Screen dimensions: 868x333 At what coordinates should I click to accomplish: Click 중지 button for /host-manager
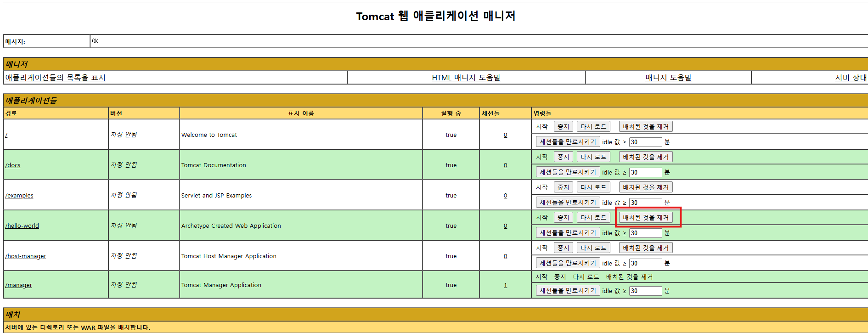563,248
